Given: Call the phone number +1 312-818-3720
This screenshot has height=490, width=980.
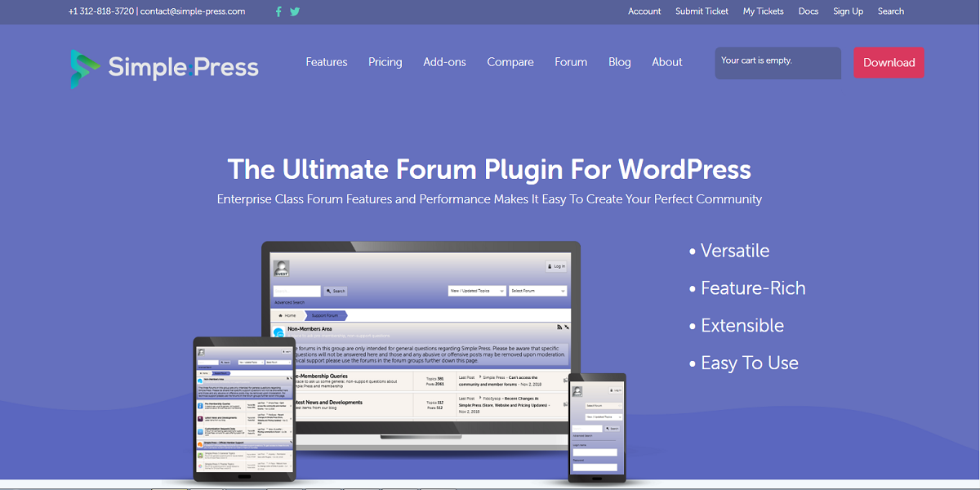Looking at the screenshot, I should click(101, 11).
